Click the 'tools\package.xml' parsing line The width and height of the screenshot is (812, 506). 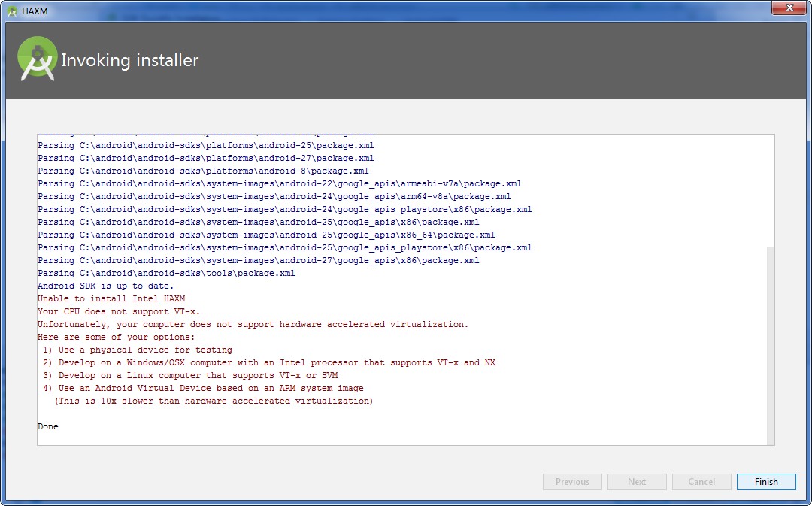(166, 274)
